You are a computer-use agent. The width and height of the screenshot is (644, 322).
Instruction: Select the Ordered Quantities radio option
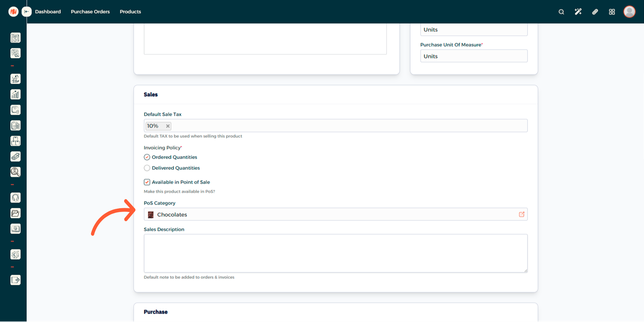pos(147,157)
